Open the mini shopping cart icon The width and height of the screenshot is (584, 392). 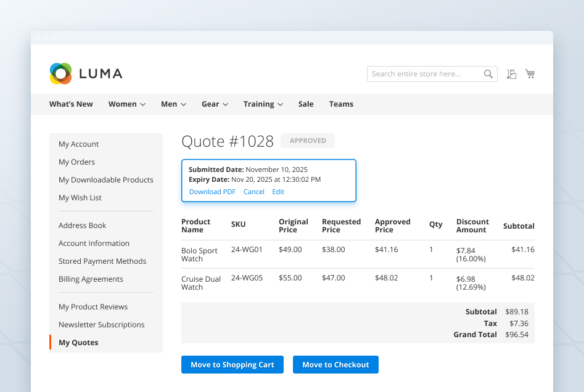tap(530, 73)
